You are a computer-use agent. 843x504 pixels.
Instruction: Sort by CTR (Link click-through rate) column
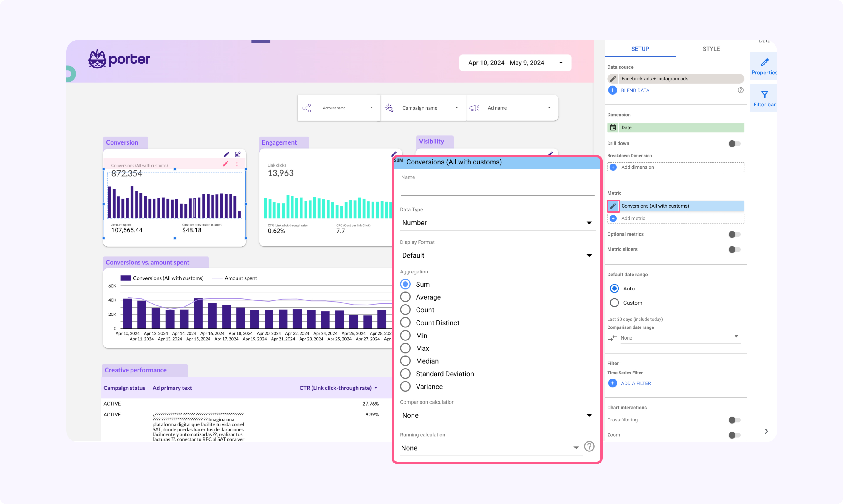338,388
